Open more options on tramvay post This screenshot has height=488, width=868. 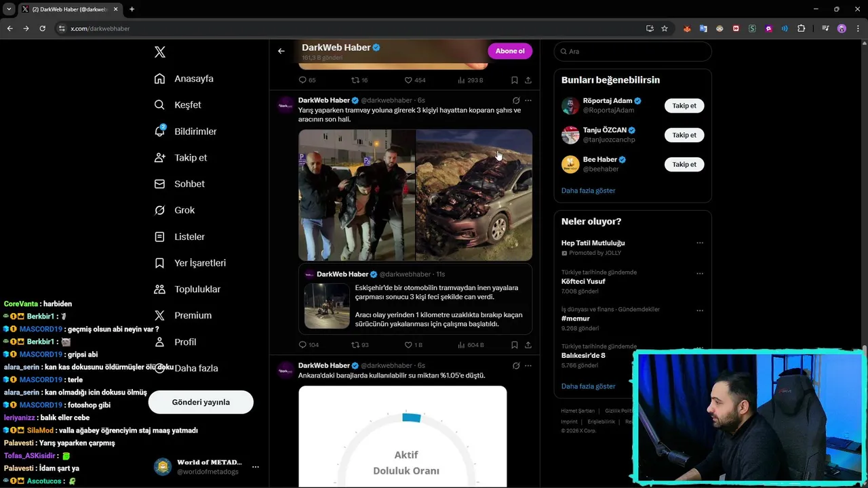(x=528, y=100)
